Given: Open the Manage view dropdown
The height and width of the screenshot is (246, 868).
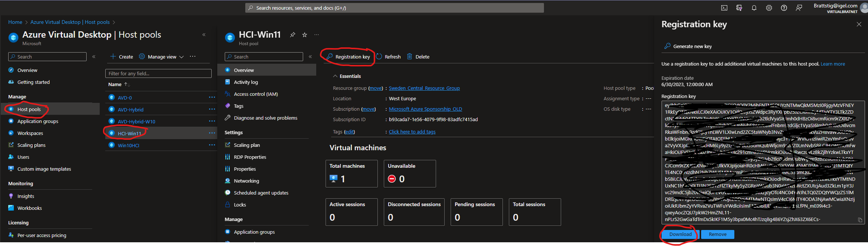Looking at the screenshot, I should (162, 57).
